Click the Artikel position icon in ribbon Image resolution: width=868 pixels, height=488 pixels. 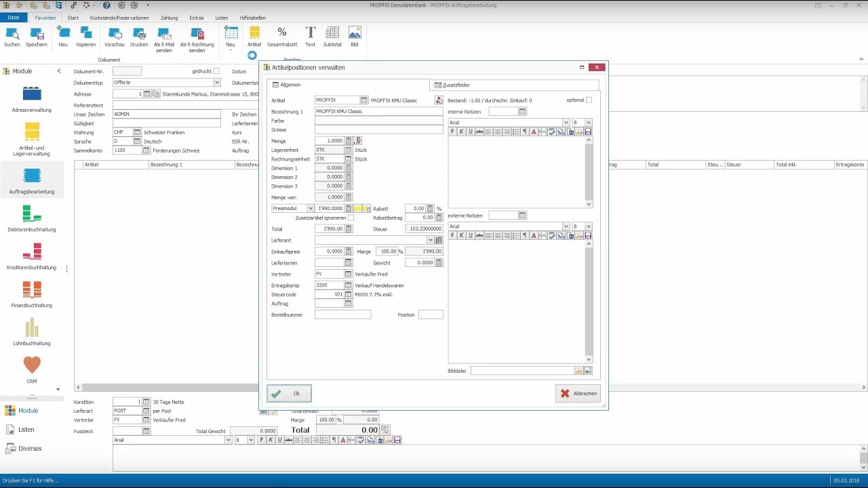254,33
